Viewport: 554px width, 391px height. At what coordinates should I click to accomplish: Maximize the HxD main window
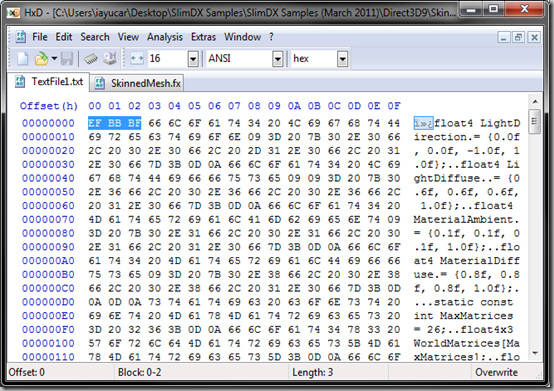click(x=494, y=9)
